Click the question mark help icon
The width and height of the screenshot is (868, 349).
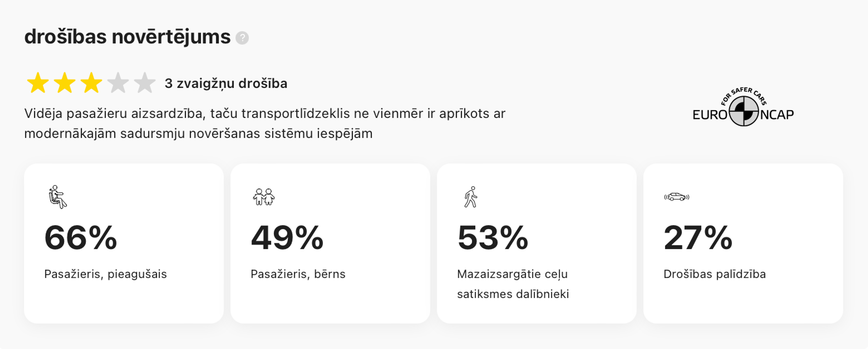[x=242, y=38]
